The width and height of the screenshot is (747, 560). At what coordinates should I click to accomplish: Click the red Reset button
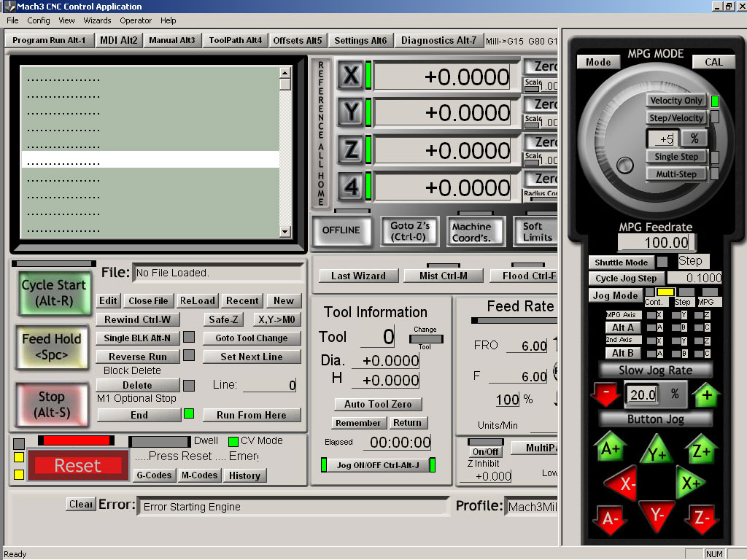(77, 465)
